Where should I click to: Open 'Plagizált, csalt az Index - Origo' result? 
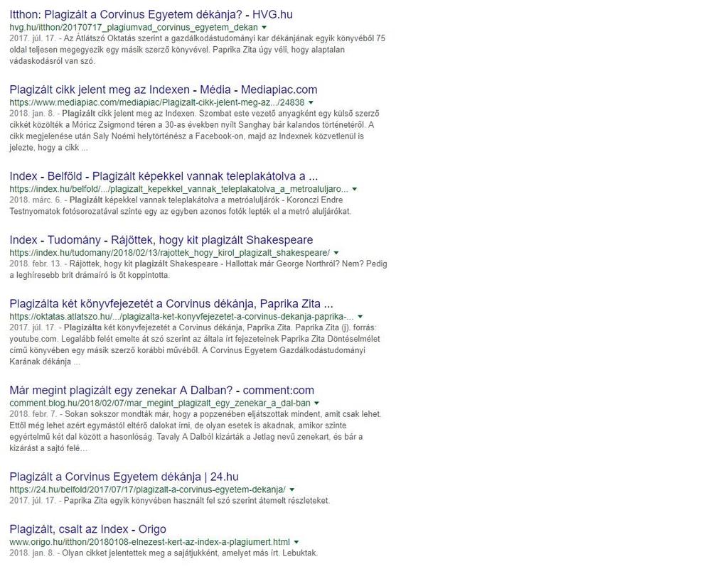(87, 529)
